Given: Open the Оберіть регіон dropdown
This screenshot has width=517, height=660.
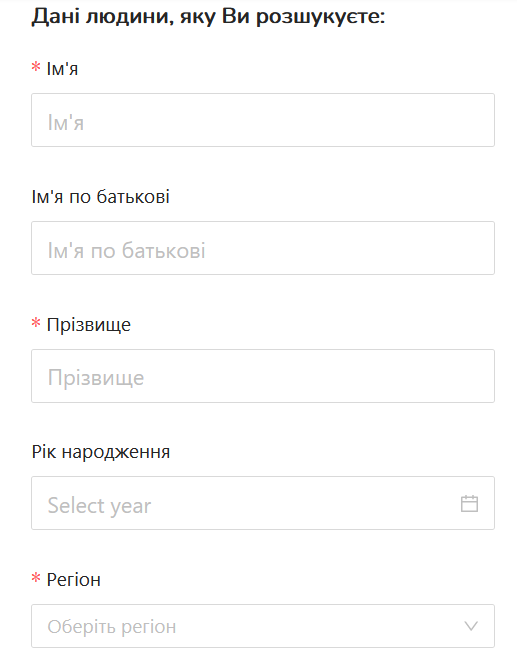Looking at the screenshot, I should pos(263,626).
